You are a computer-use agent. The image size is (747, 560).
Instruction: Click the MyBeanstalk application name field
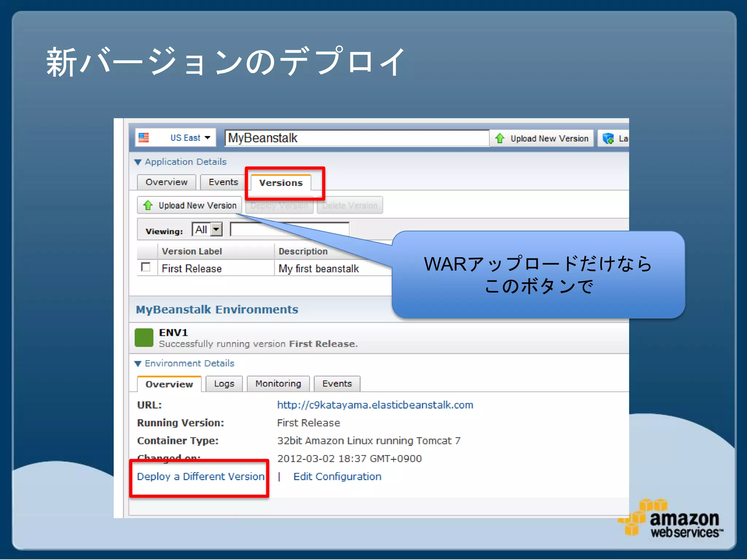click(x=357, y=138)
